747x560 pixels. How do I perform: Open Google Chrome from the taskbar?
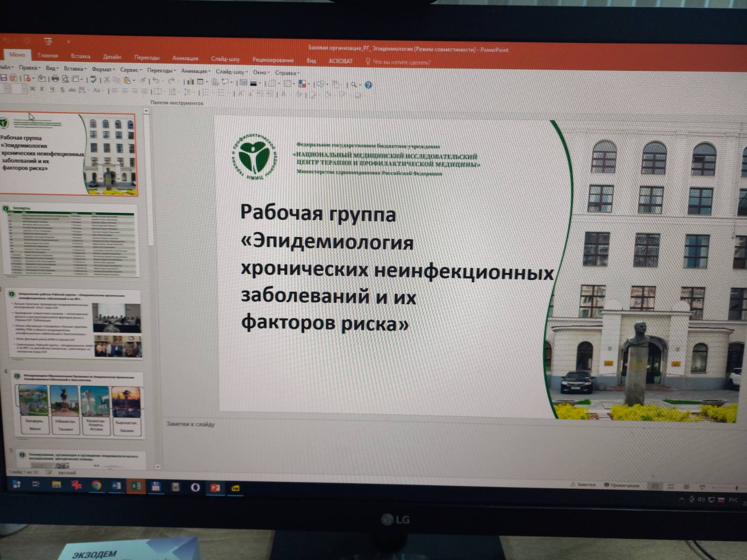click(97, 486)
